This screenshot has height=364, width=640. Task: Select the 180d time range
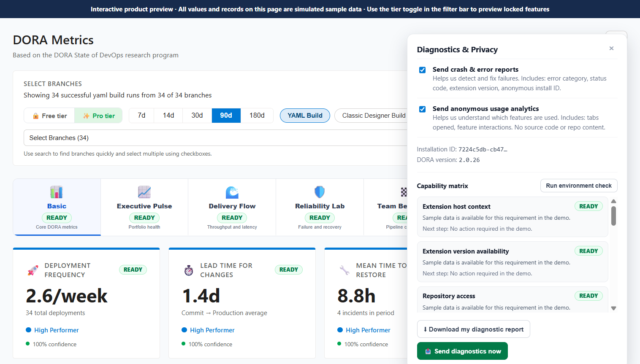point(257,116)
